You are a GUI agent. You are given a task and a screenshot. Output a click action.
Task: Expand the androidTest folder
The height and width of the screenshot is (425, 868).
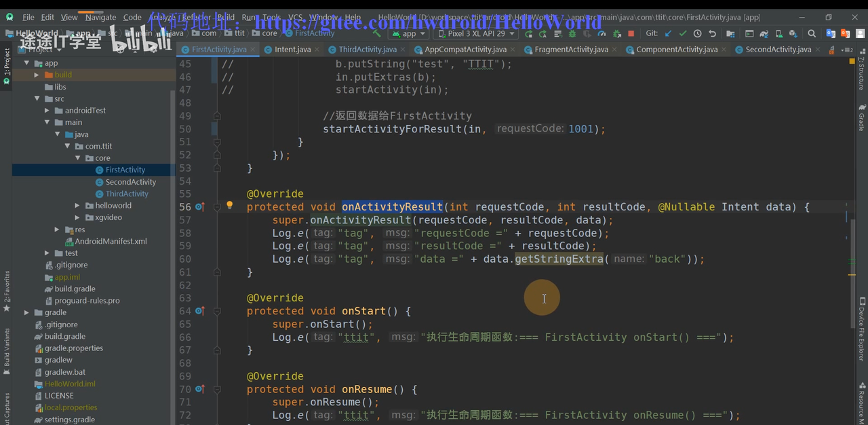[47, 111]
